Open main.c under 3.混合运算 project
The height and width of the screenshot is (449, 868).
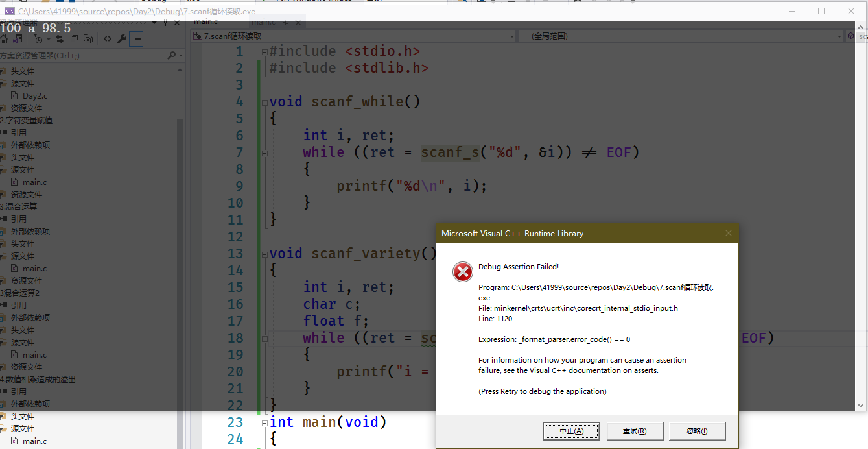pyautogui.click(x=35, y=269)
